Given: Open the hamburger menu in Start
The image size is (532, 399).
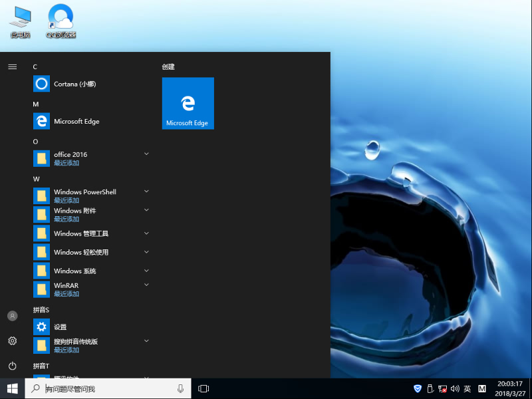Looking at the screenshot, I should [x=12, y=67].
